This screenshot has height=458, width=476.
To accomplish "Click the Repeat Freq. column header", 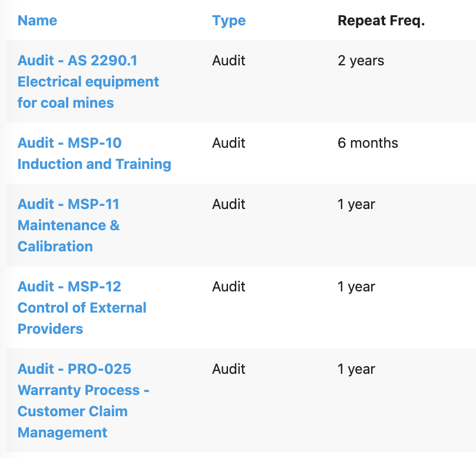I will [x=381, y=21].
